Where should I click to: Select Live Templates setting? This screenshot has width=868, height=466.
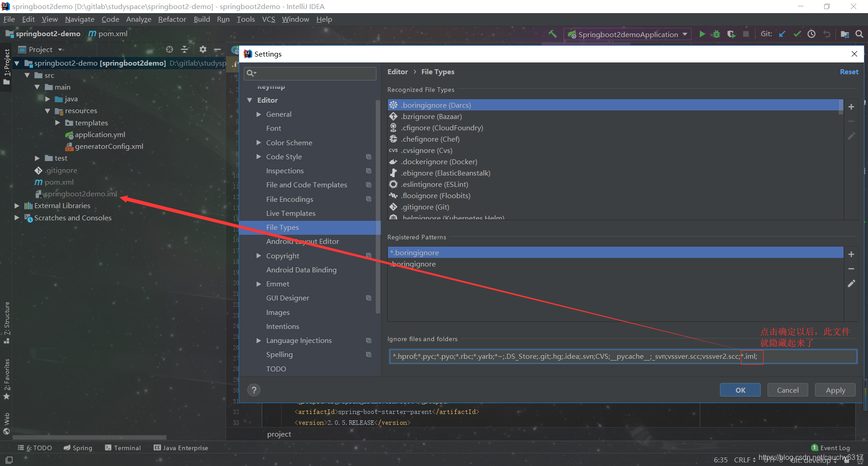pos(291,213)
